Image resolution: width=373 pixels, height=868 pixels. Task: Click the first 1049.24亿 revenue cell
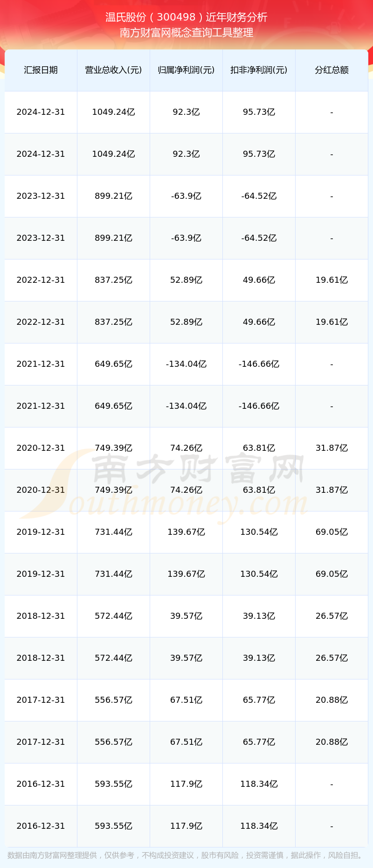click(113, 112)
